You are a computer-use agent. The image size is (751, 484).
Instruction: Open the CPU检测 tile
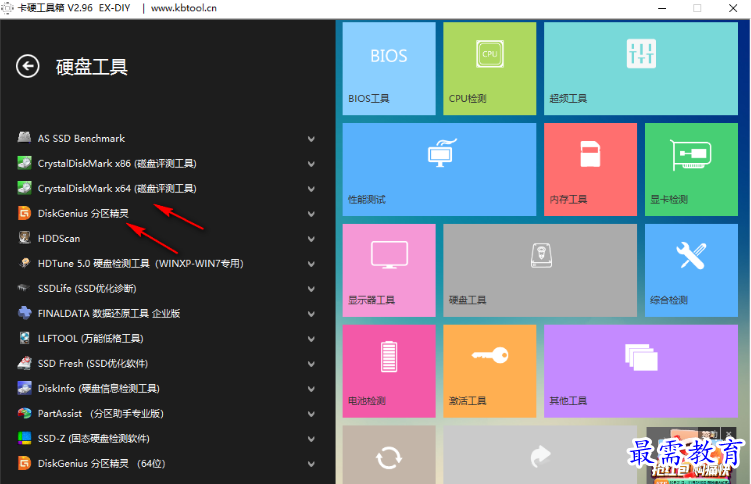(489, 68)
